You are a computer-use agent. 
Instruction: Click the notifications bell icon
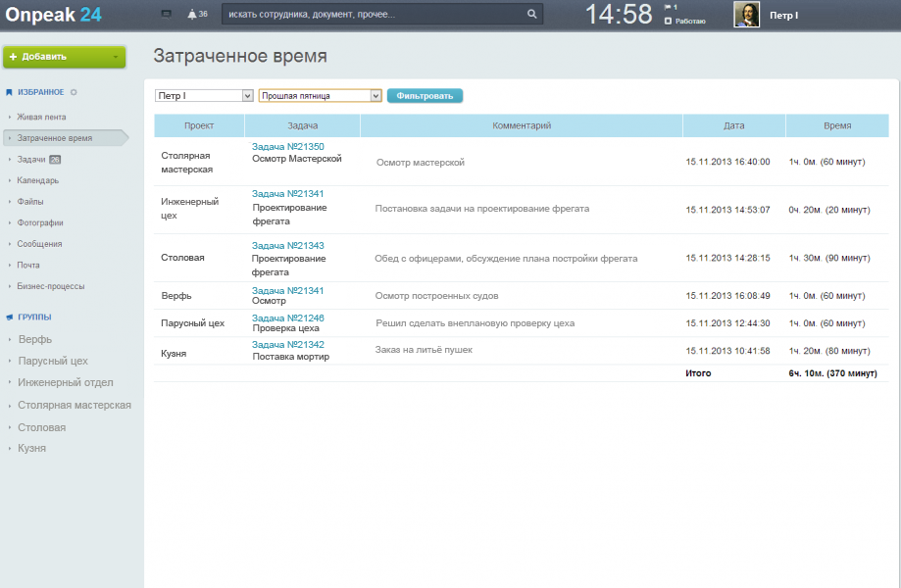point(192,15)
